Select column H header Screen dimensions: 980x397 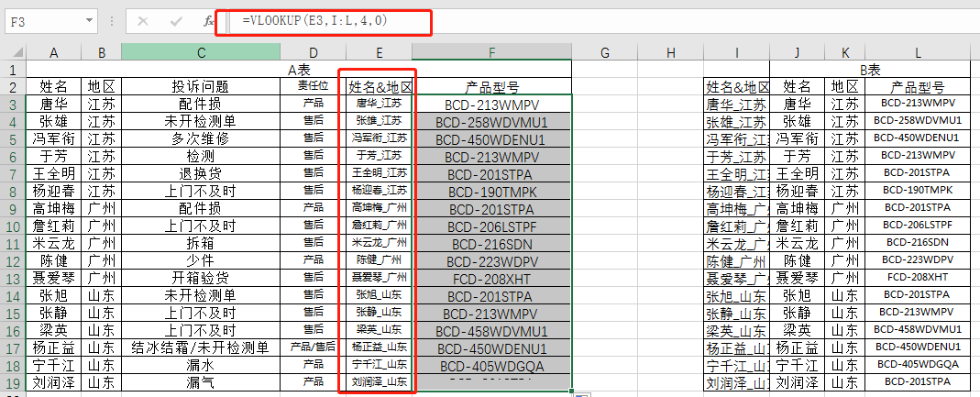(x=671, y=53)
